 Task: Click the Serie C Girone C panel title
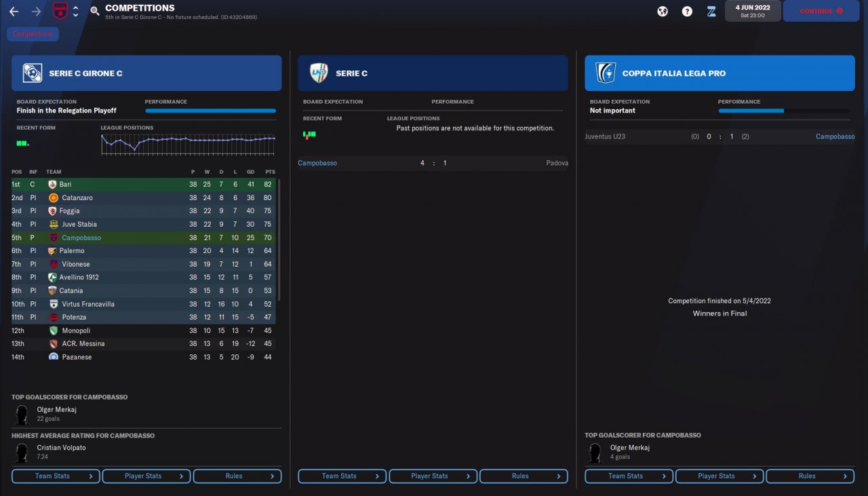point(85,73)
